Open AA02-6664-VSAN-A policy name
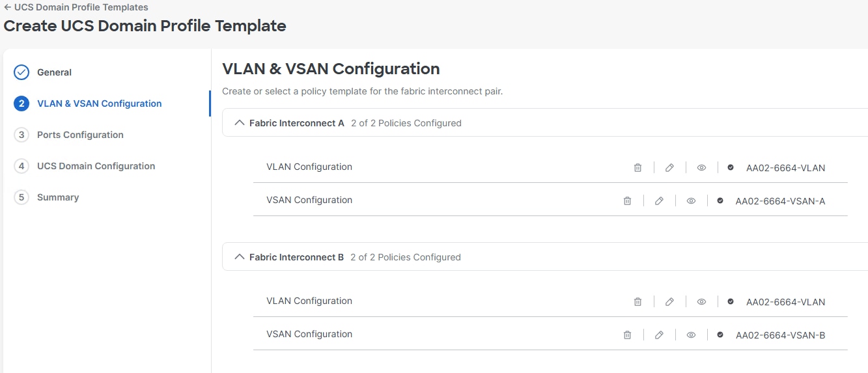This screenshot has height=373, width=868. tap(780, 201)
